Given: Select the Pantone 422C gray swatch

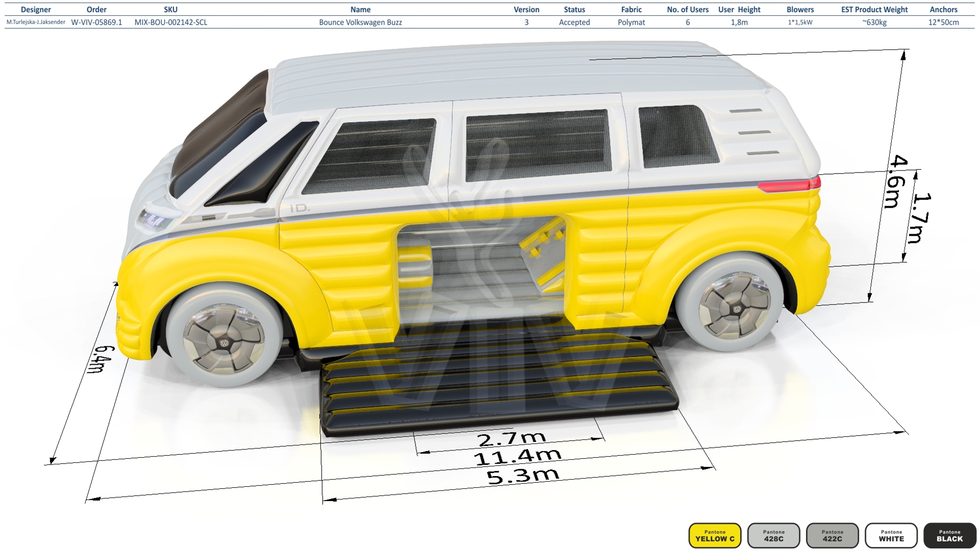Looking at the screenshot, I should coord(832,536).
